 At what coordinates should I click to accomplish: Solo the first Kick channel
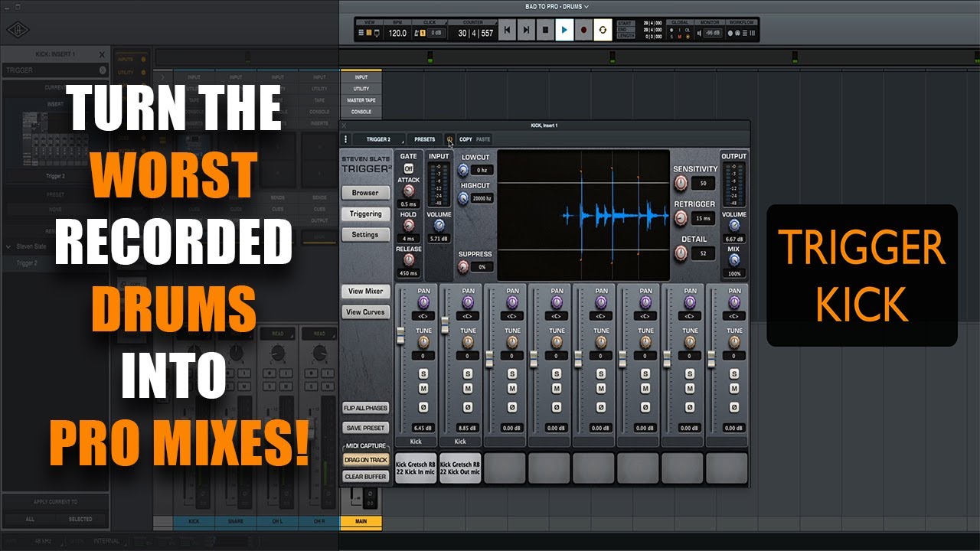[x=423, y=373]
